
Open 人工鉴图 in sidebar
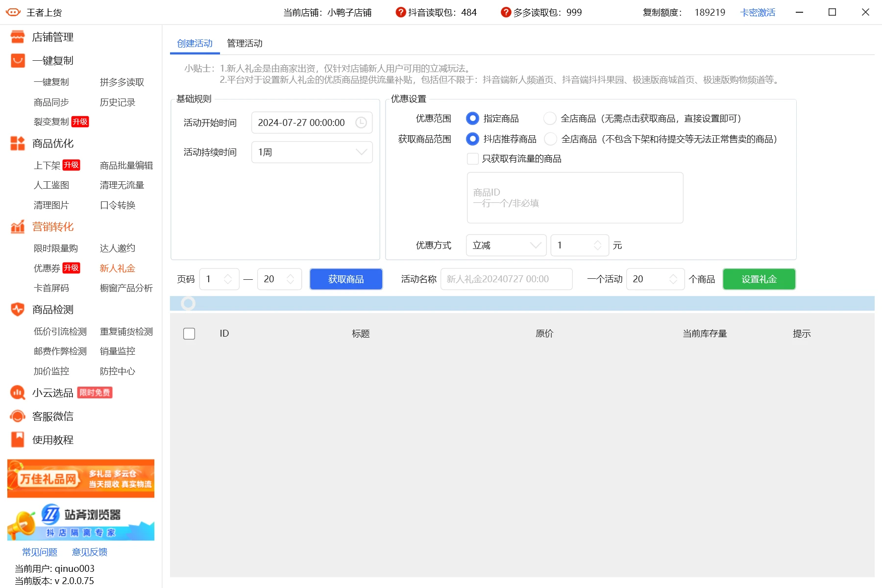click(51, 185)
